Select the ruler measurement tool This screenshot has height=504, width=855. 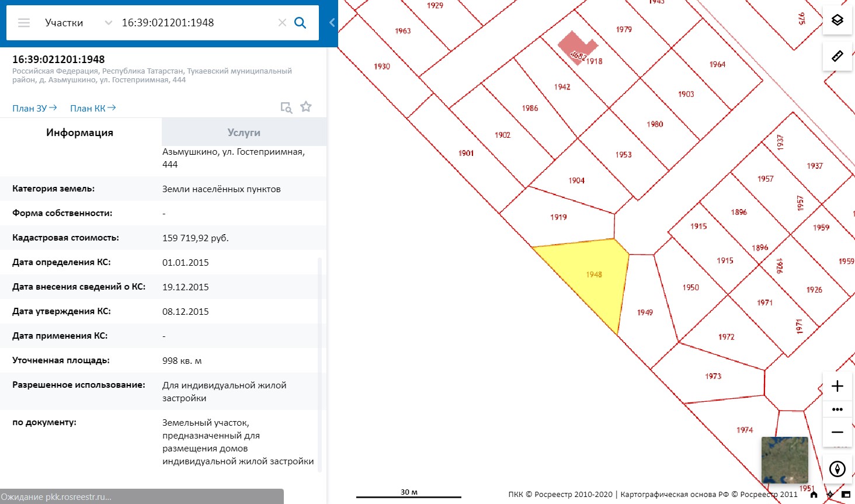pos(837,56)
